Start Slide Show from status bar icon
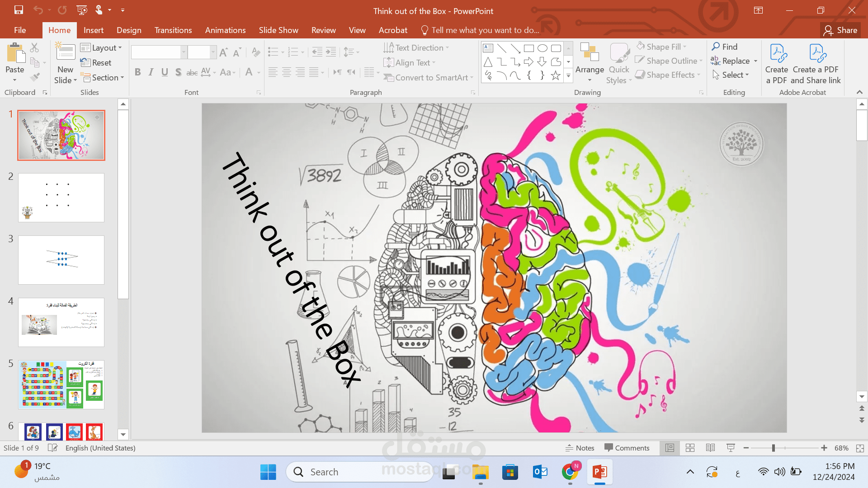Viewport: 868px width, 488px height. (x=731, y=448)
